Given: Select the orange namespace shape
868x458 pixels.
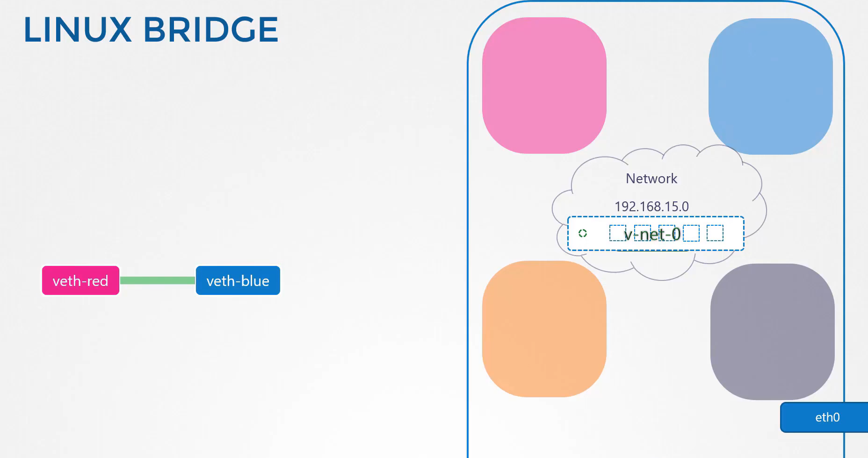Looking at the screenshot, I should (544, 329).
